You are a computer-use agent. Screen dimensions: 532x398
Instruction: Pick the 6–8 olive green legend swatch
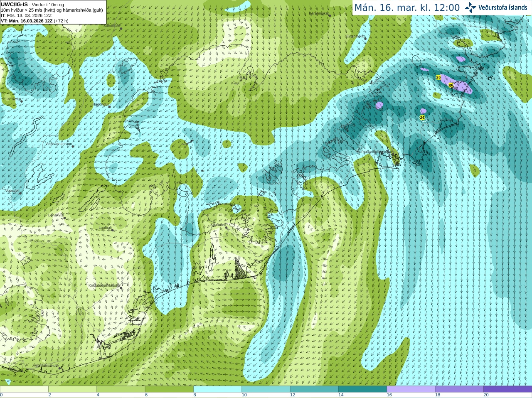point(169,389)
